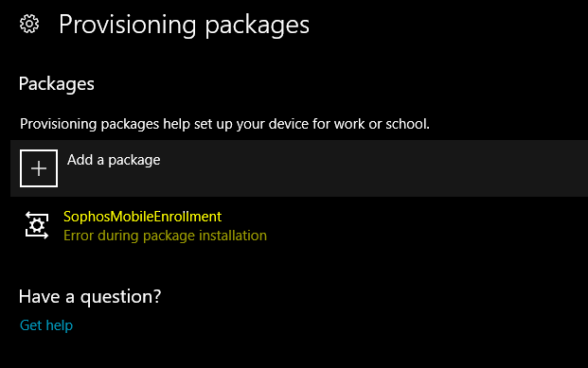Click the highlighted Add a package row background
The width and height of the screenshot is (588, 368).
tap(299, 168)
